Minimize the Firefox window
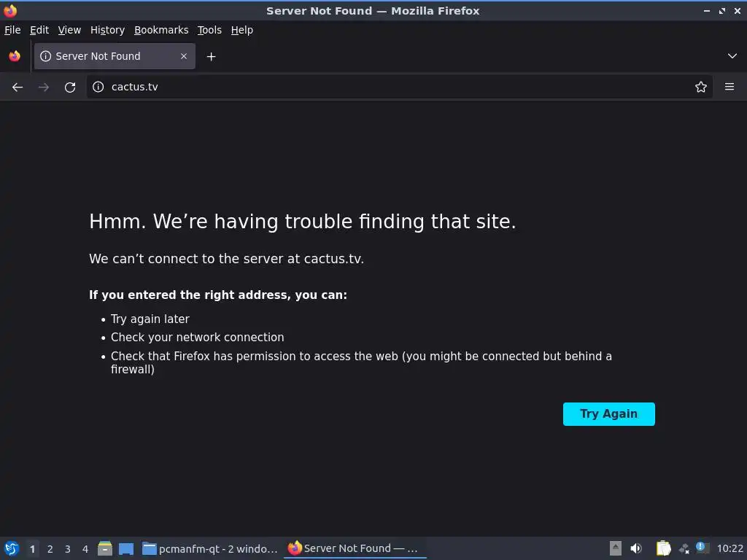747x560 pixels. click(706, 10)
